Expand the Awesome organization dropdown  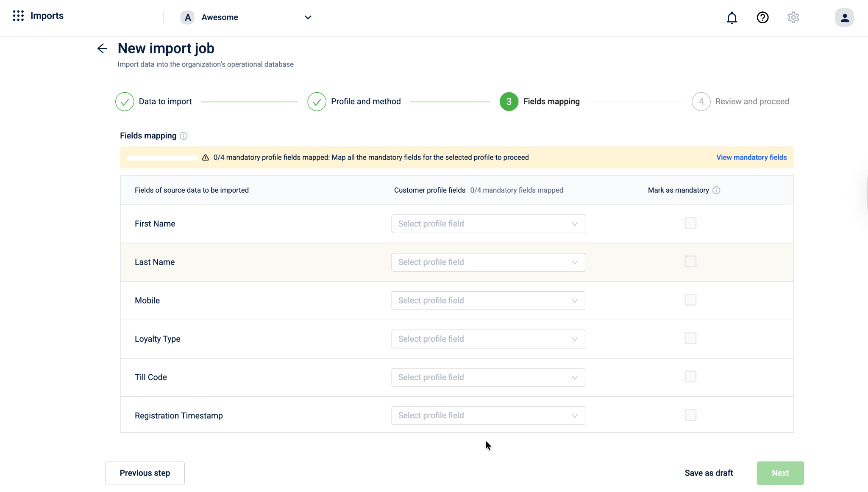click(x=308, y=17)
